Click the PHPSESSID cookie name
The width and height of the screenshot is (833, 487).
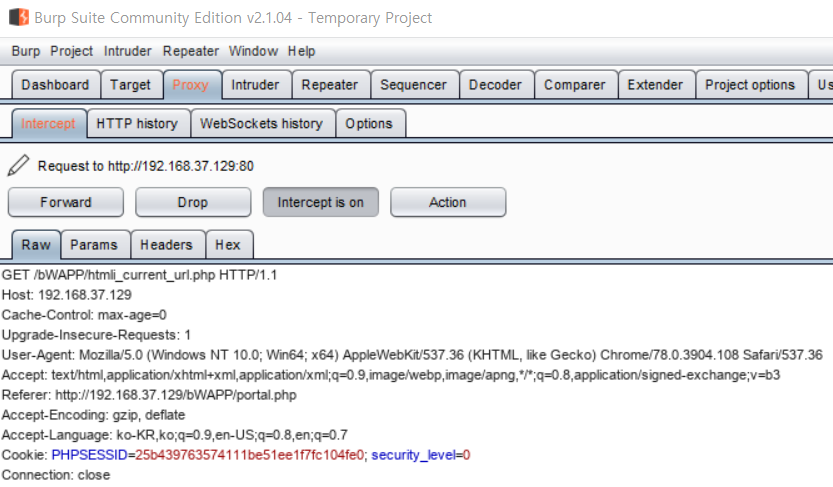(x=89, y=455)
